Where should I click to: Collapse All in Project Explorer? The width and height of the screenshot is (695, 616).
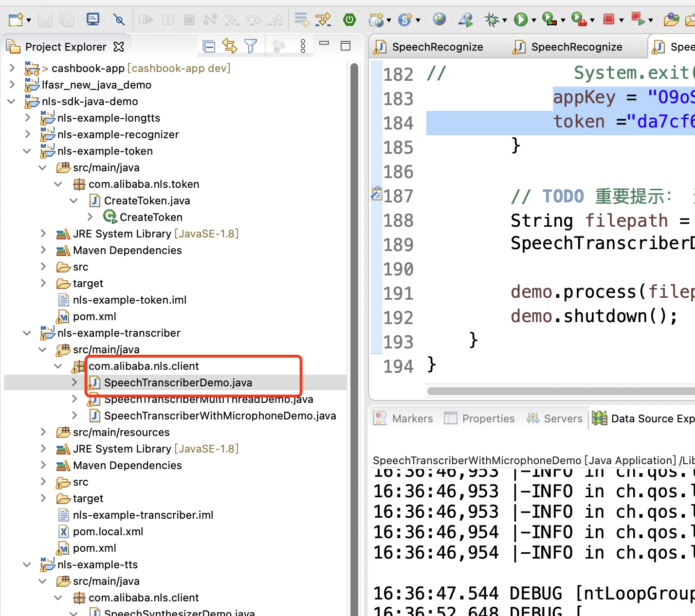click(209, 47)
